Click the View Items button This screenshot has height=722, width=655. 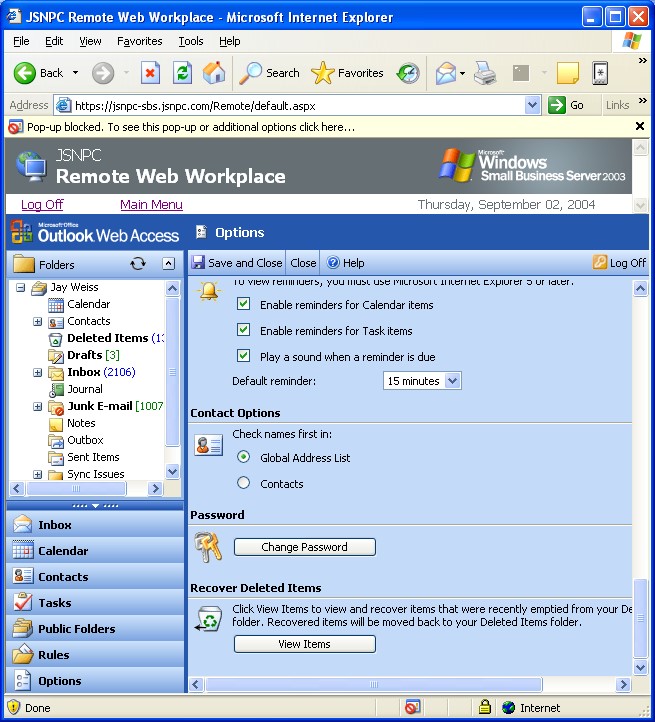tap(304, 644)
